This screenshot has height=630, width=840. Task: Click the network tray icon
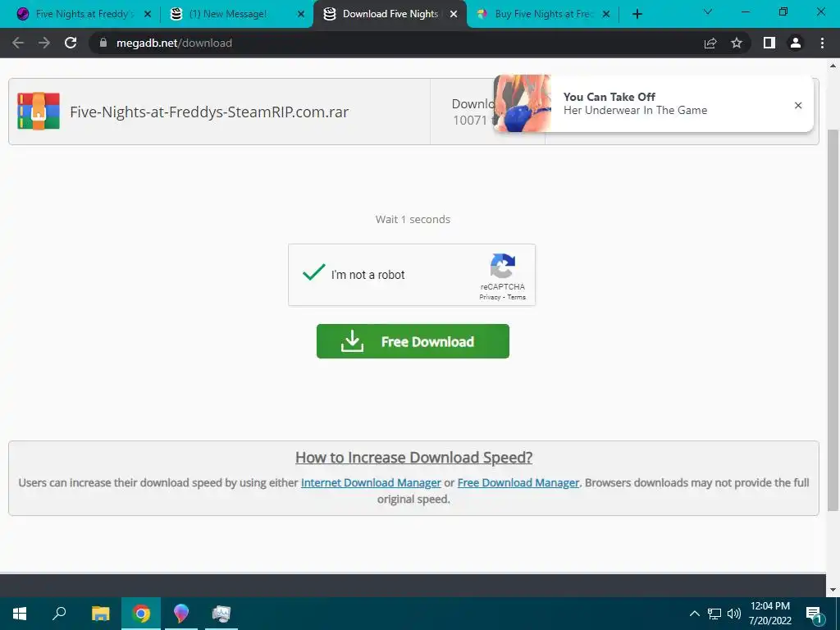pyautogui.click(x=714, y=614)
